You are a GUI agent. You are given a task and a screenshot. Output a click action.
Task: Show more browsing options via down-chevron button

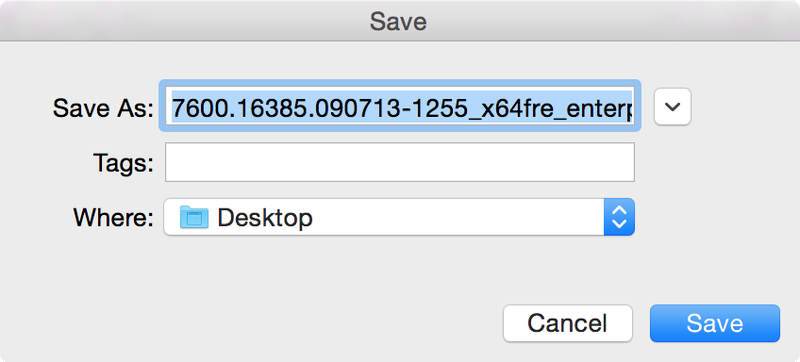672,107
